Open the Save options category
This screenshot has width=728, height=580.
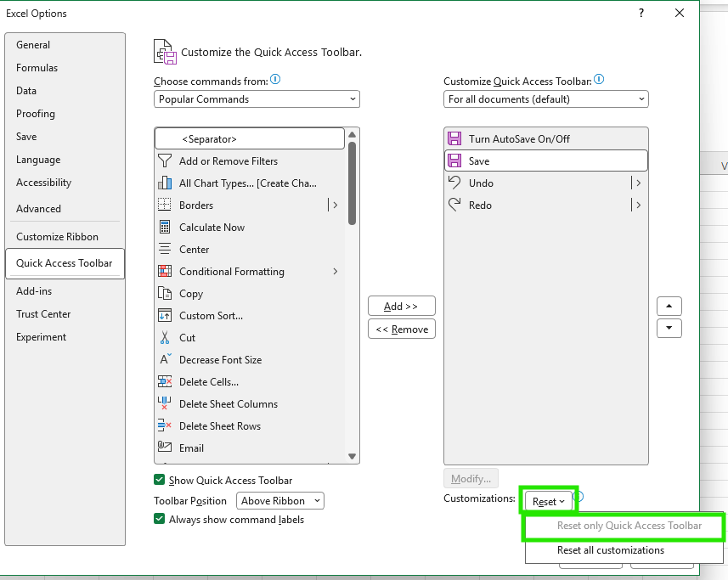65,137
